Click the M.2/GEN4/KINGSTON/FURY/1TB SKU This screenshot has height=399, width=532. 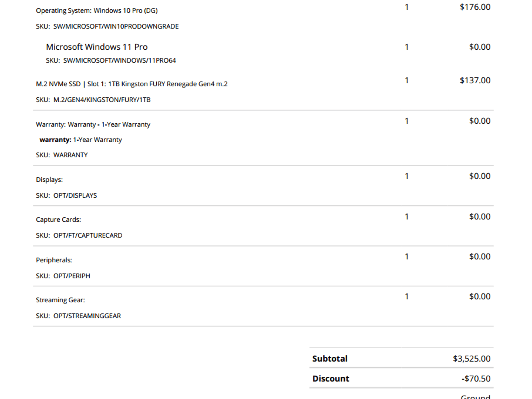point(102,100)
